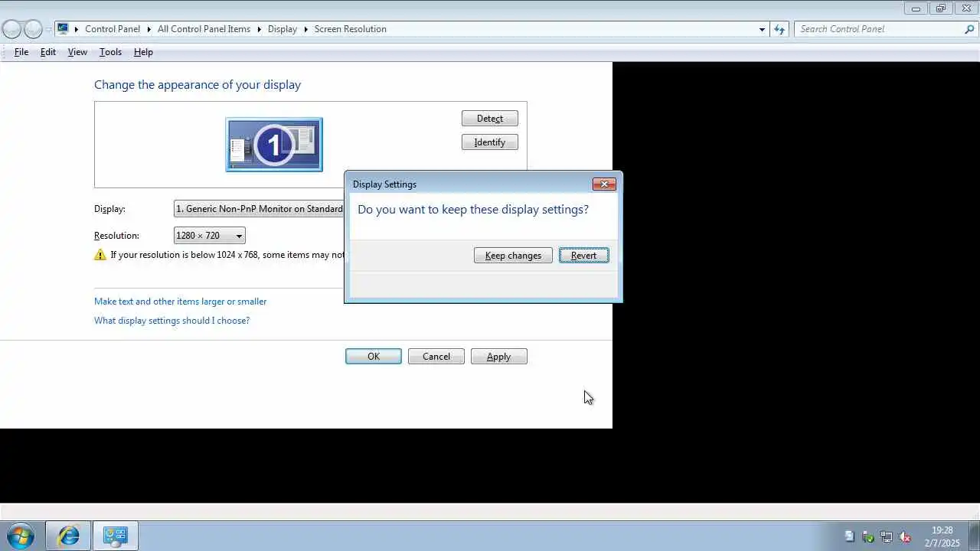Click the OK button
Screen dimensions: 980x551
click(374, 357)
